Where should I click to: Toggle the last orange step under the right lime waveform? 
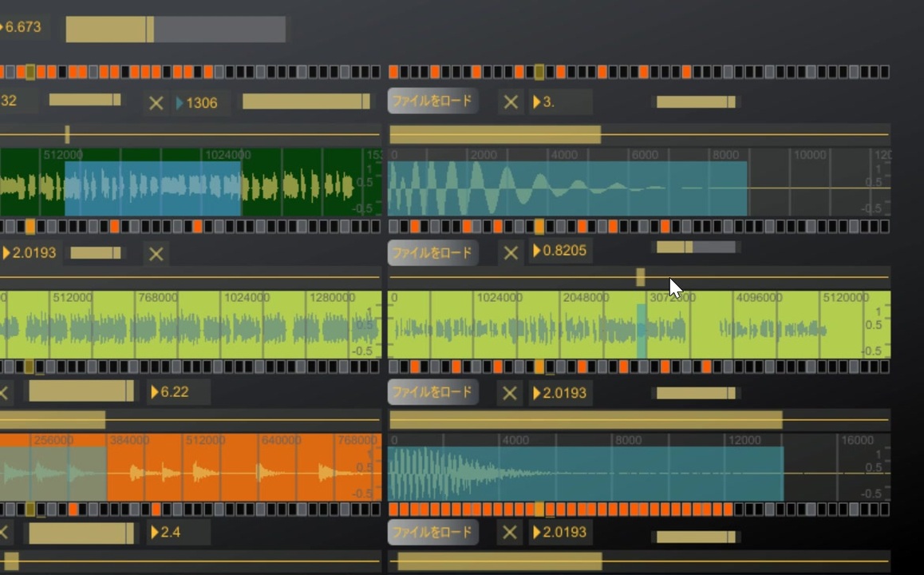[x=706, y=367]
